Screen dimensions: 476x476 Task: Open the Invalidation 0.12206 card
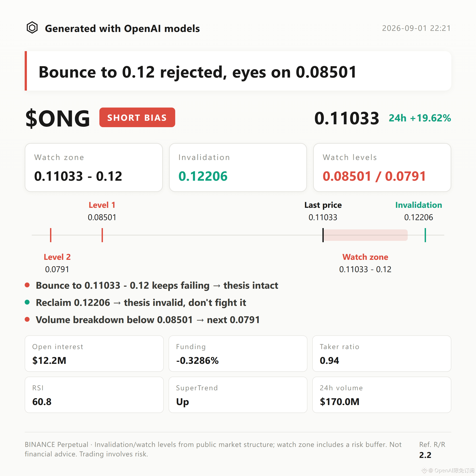click(x=238, y=167)
